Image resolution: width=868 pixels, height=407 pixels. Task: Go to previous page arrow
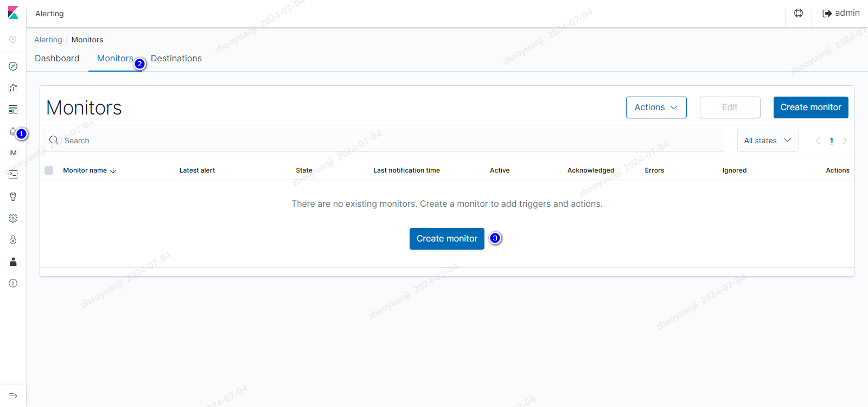tap(818, 141)
